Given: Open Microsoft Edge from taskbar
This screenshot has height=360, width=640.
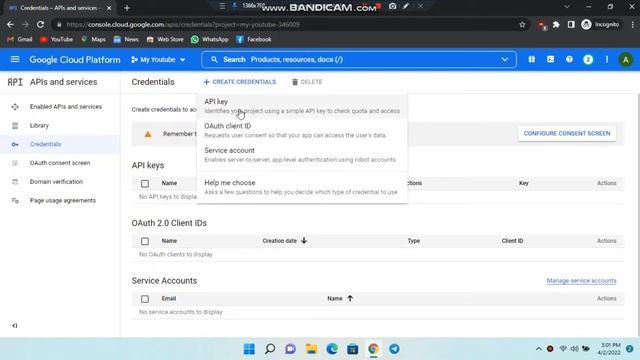Looking at the screenshot, I should coord(332,349).
